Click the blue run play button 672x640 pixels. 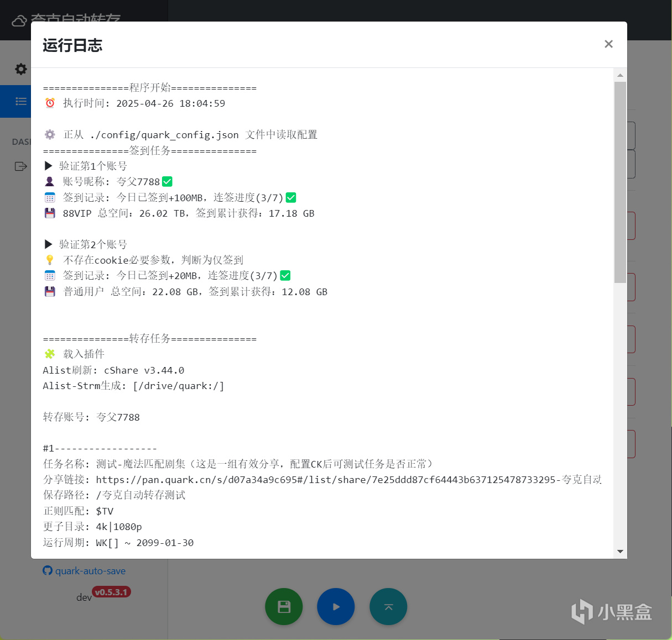tap(336, 607)
